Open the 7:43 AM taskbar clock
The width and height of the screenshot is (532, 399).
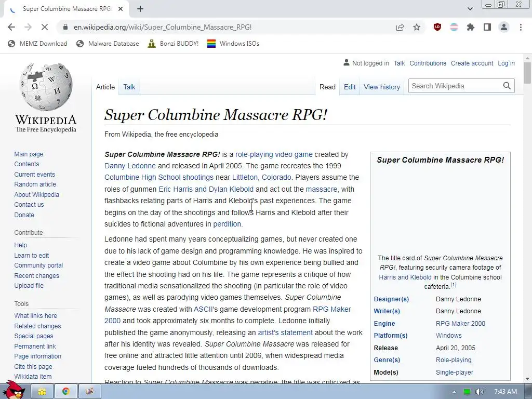point(505,392)
